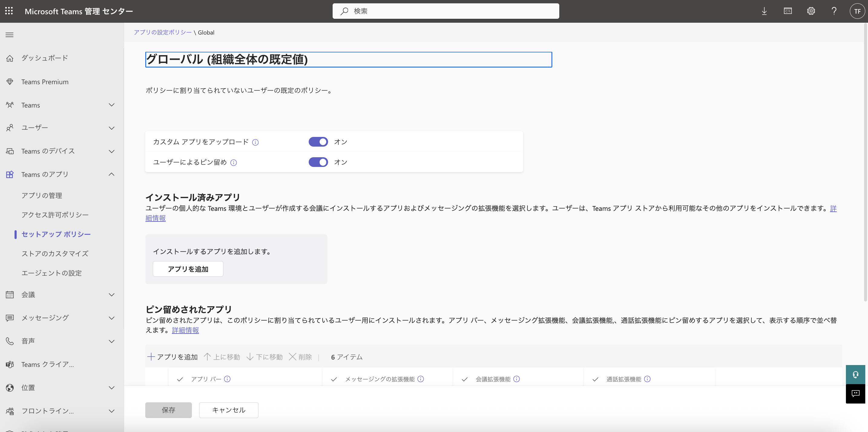Click info icon beside カスタム アプリをアップロード
This screenshot has height=432, width=868.
pos(255,142)
